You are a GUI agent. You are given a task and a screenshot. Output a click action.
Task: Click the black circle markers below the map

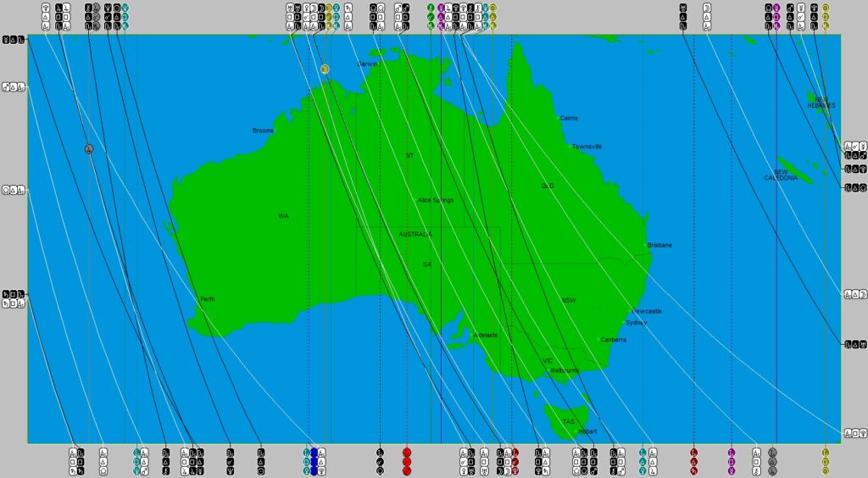point(380,461)
